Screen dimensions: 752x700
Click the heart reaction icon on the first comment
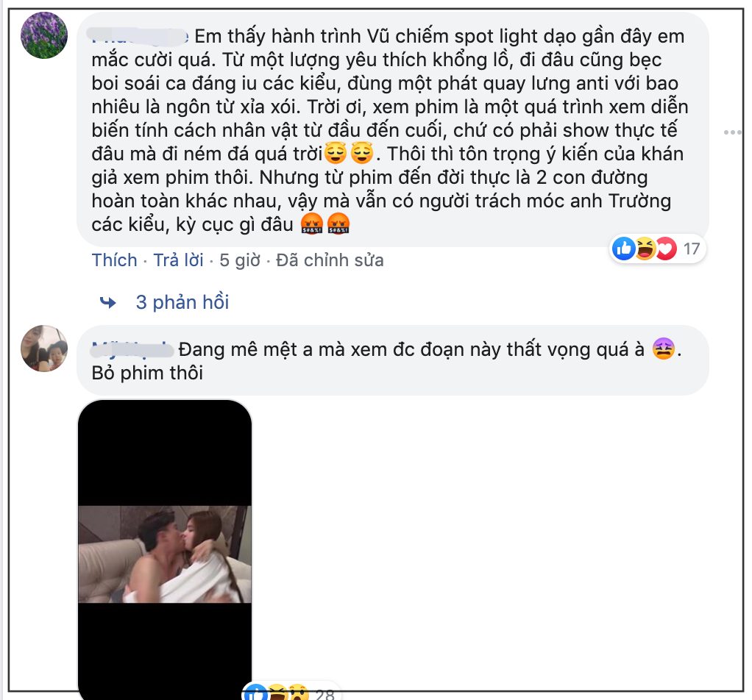click(666, 249)
